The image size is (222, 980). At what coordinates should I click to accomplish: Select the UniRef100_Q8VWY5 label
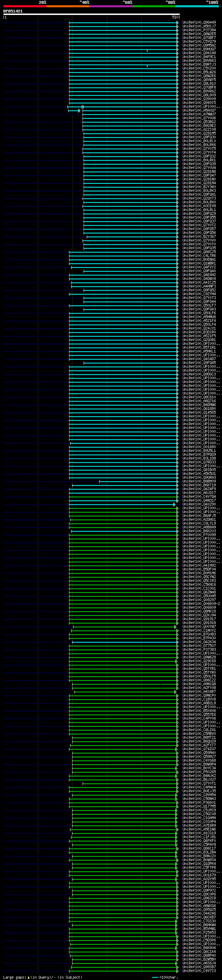tap(199, 80)
